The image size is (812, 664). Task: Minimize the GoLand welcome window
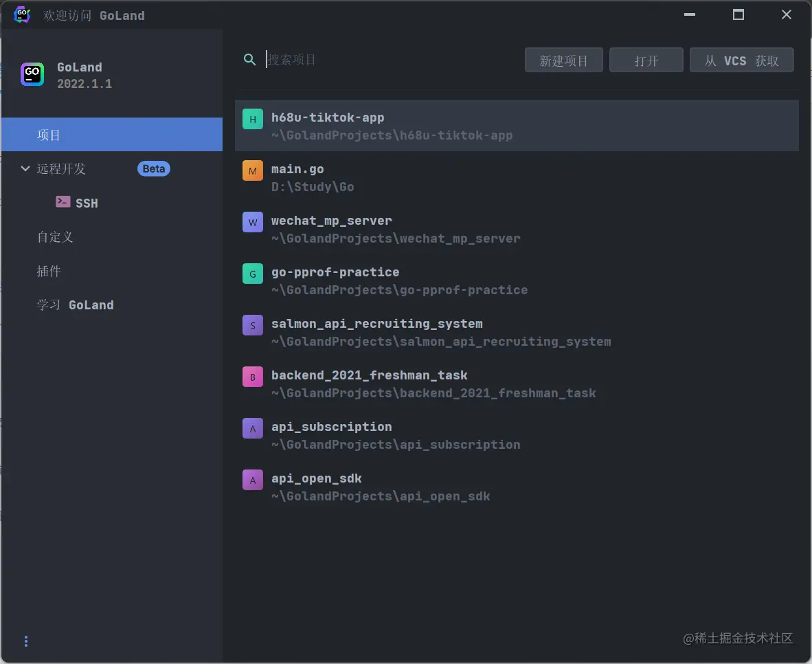[x=689, y=14]
